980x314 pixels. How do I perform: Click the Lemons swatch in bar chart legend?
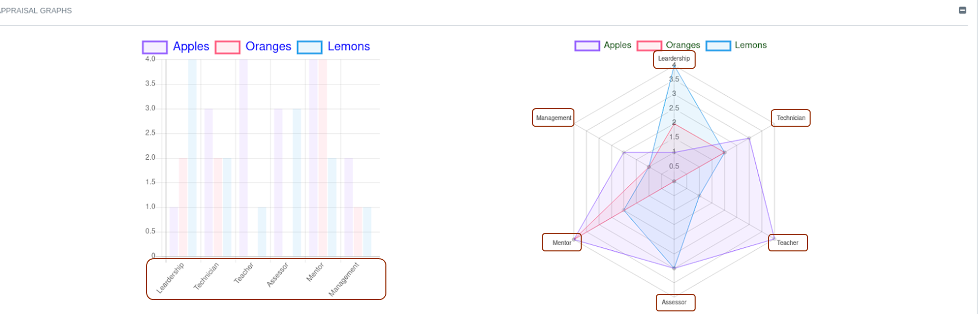[310, 48]
